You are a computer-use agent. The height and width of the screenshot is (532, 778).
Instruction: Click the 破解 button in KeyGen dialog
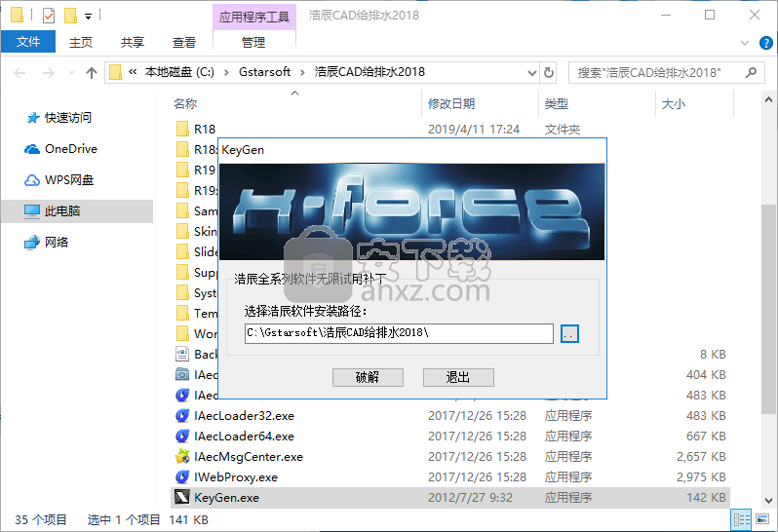pyautogui.click(x=368, y=377)
